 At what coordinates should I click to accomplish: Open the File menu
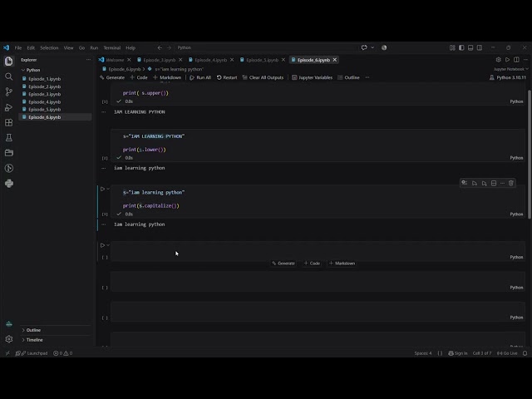18,48
